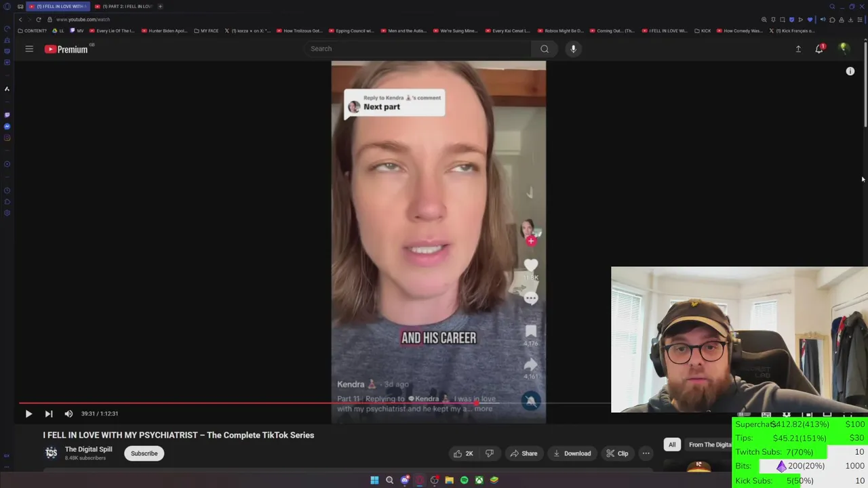Open the YouTube notifications bell

coord(819,49)
